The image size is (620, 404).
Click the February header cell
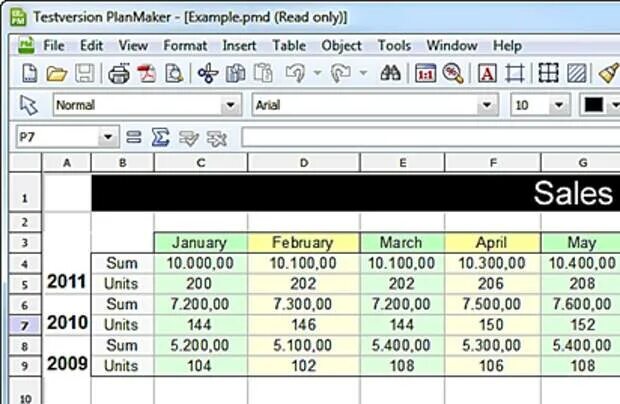coord(304,243)
